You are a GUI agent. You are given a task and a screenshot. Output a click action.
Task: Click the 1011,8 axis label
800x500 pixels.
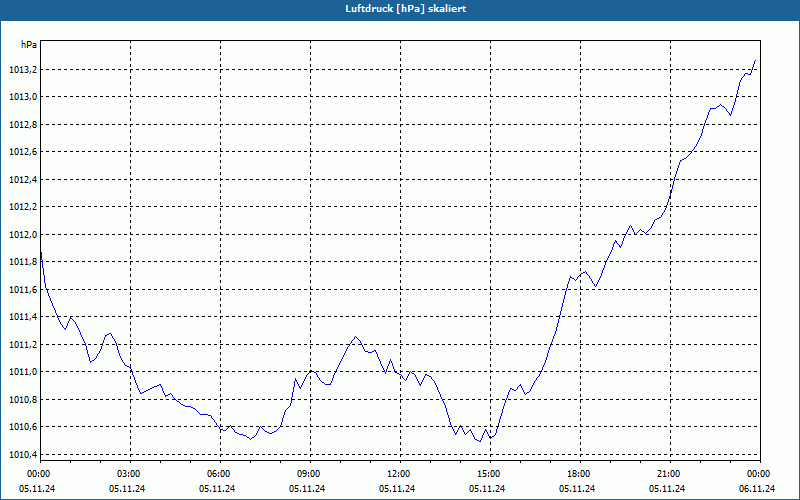tap(22, 262)
